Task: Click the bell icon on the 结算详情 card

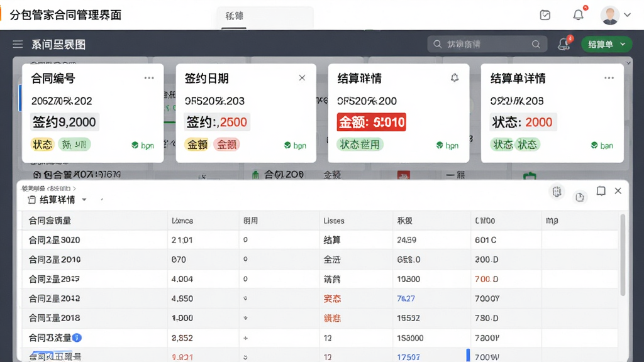Action: click(x=455, y=77)
